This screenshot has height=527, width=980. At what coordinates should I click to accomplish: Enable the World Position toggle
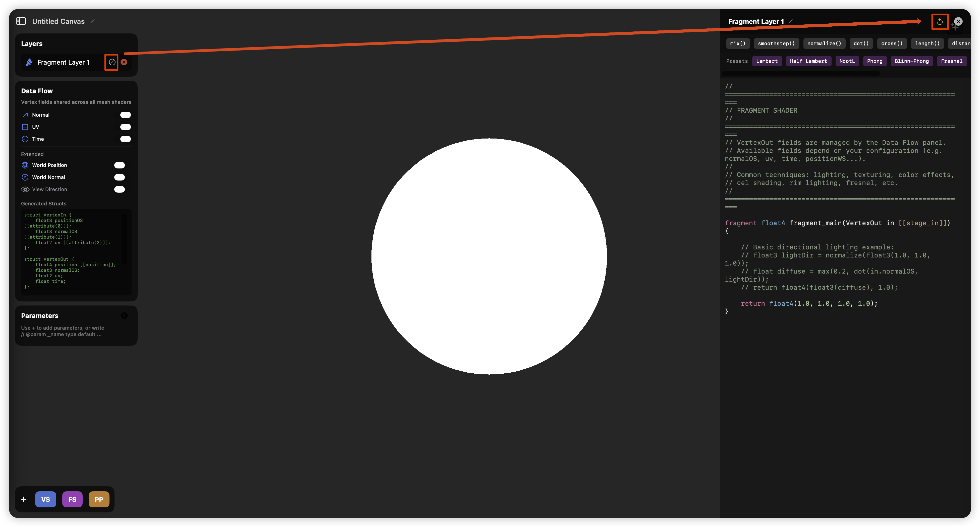(120, 165)
